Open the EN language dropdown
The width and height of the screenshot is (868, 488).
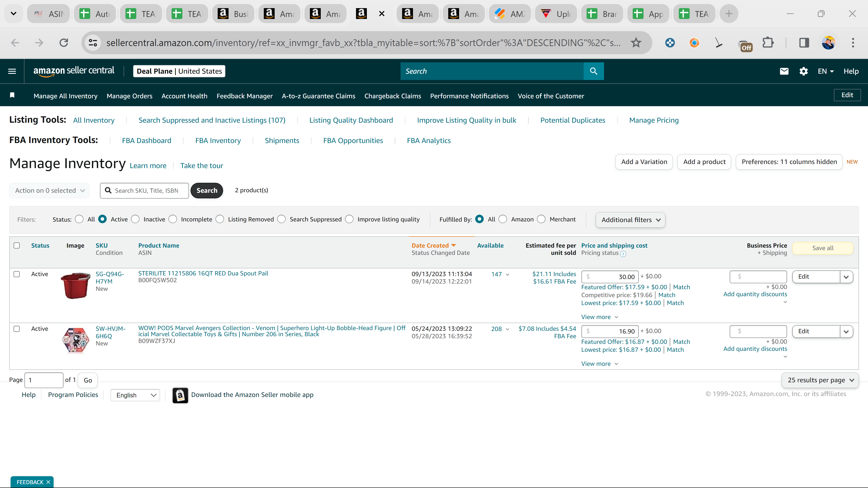826,71
